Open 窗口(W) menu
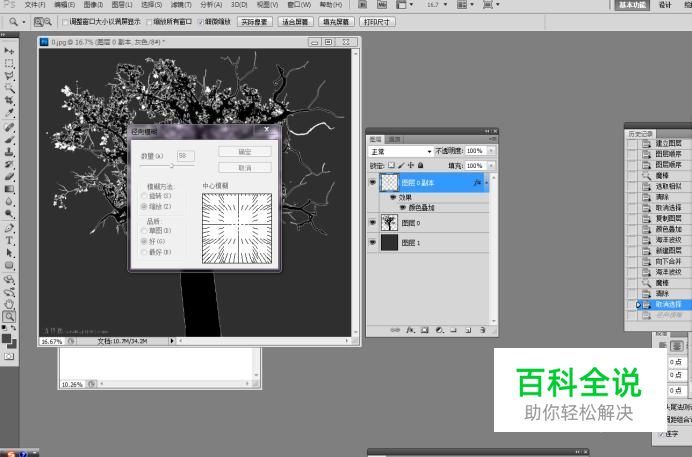692x457 pixels. 299,5
